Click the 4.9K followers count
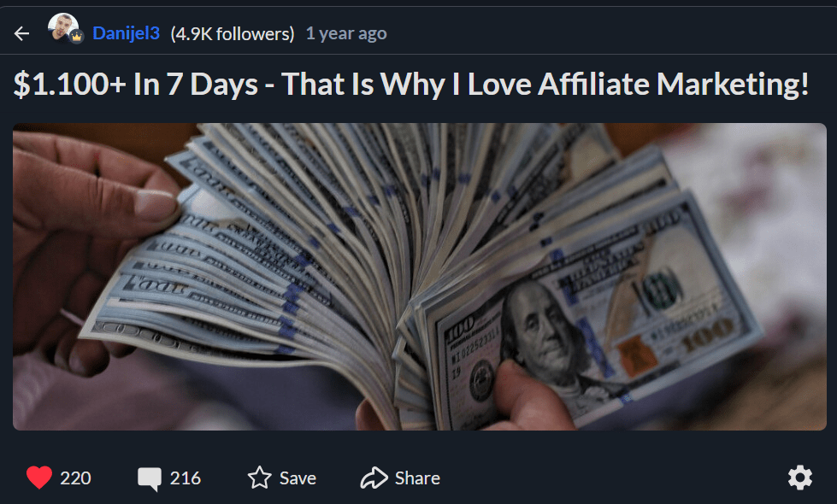This screenshot has width=837, height=504. tap(233, 34)
